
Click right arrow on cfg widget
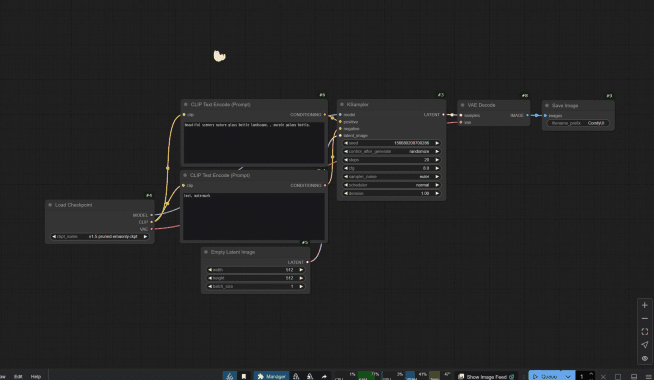click(437, 168)
